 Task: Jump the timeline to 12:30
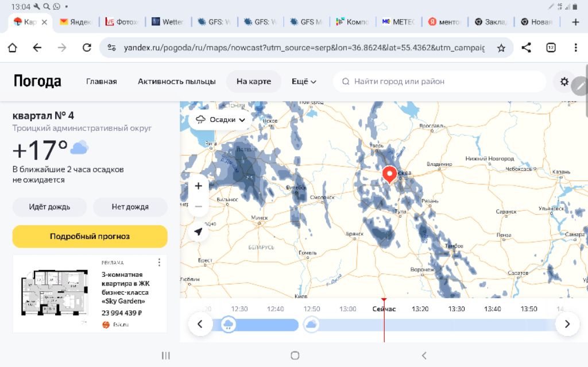tap(239, 309)
